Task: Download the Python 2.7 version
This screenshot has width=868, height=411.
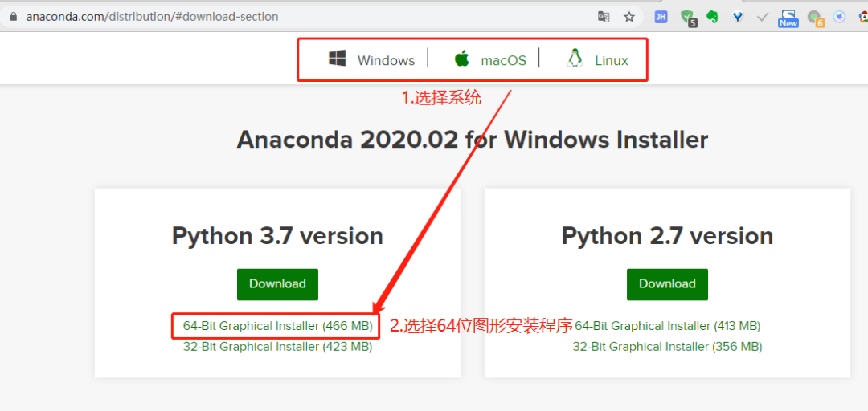Action: pyautogui.click(x=667, y=284)
